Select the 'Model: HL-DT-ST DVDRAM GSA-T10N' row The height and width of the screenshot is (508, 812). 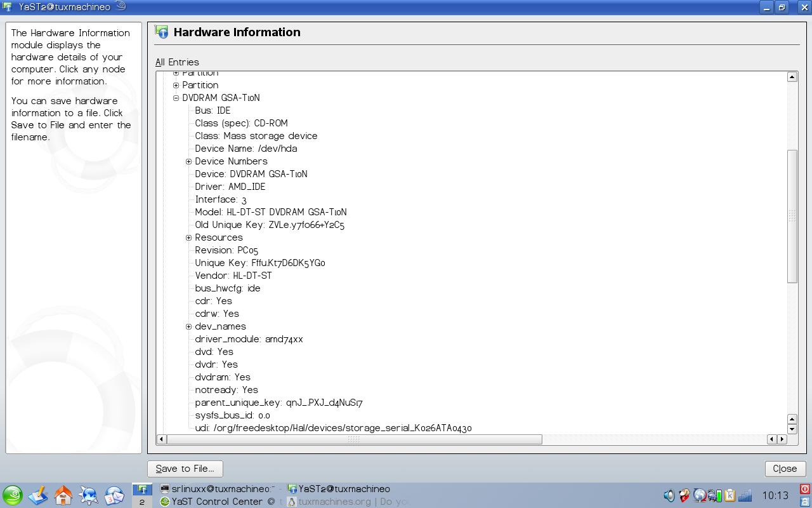point(270,212)
